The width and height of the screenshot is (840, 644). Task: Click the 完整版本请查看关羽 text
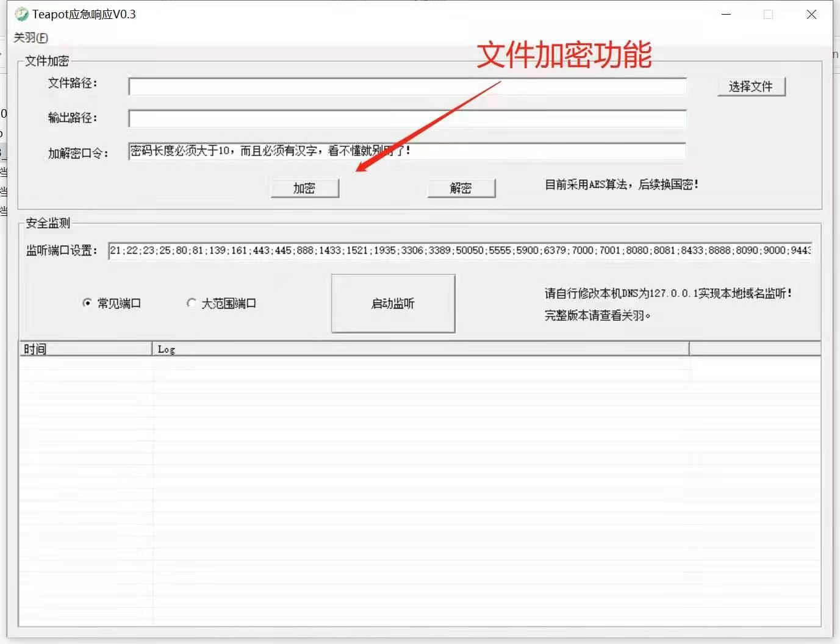point(598,315)
